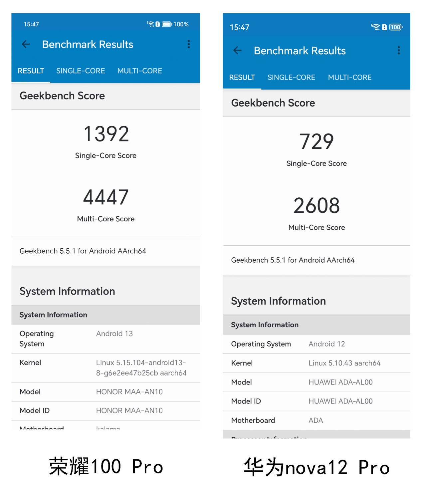
Task: Click Motherboard value ADA
Action: (x=316, y=420)
